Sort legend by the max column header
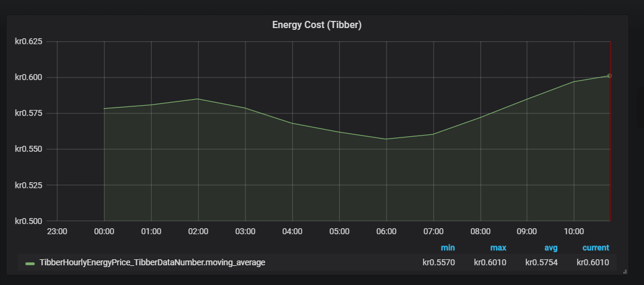 (498, 247)
